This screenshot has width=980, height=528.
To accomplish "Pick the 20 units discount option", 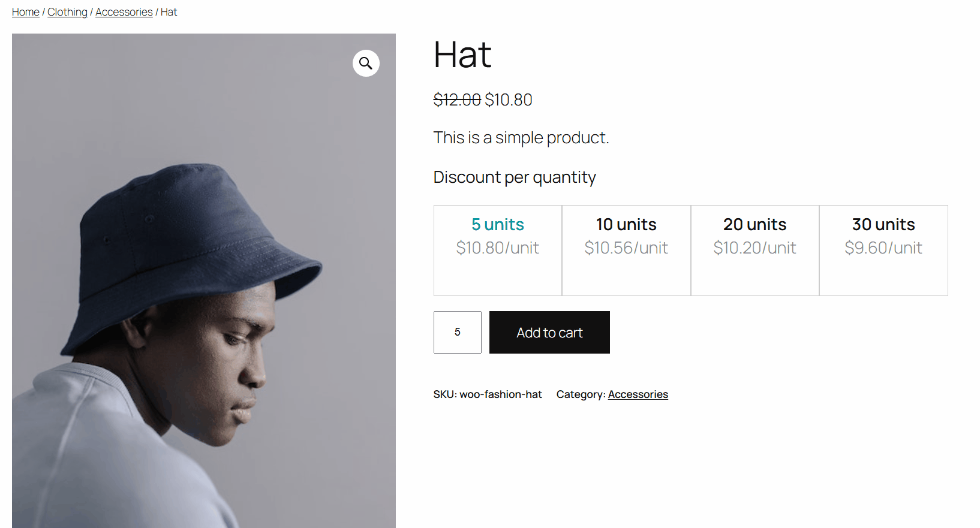I will (x=754, y=250).
